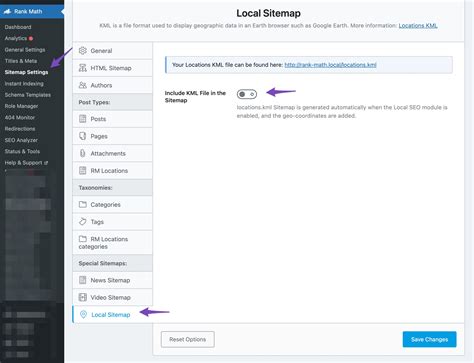Switch to the News Sitemap tab
This screenshot has height=363, width=474.
(113, 280)
